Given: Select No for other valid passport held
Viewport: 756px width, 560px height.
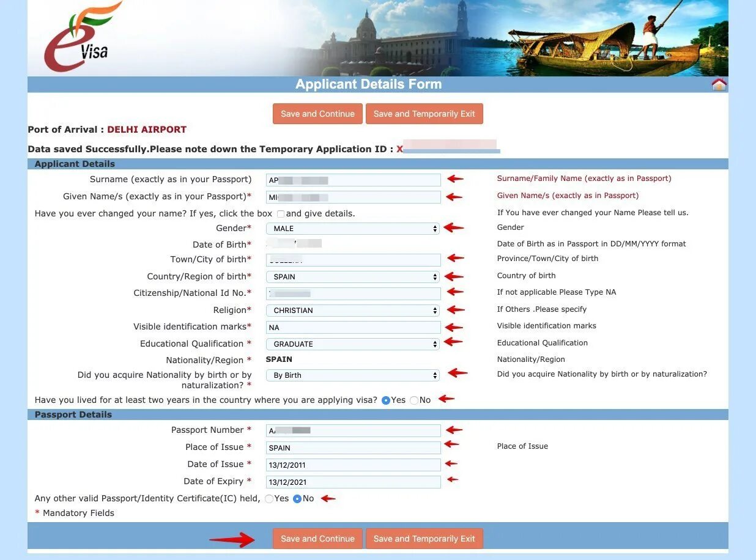Looking at the screenshot, I should [297, 499].
